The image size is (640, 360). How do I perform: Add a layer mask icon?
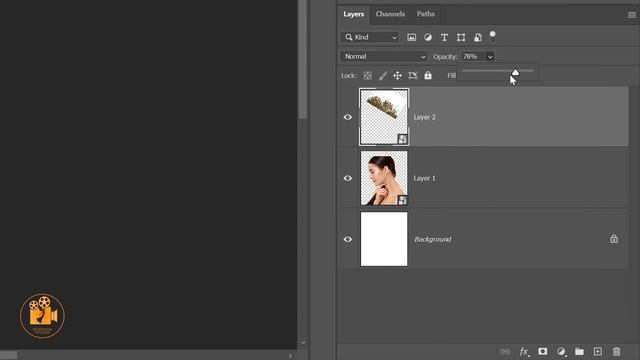(x=542, y=351)
